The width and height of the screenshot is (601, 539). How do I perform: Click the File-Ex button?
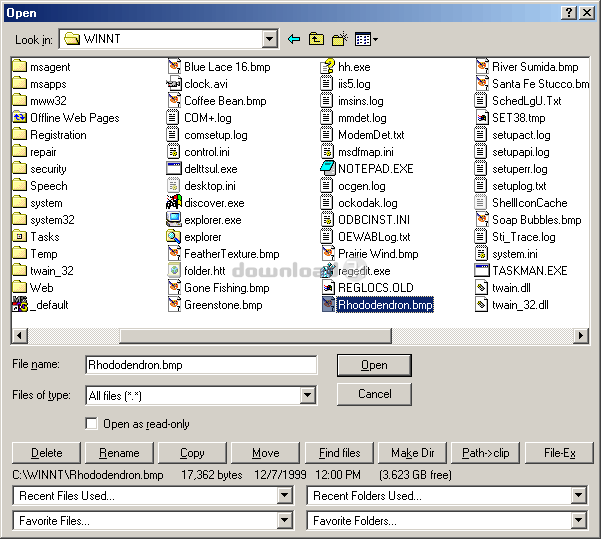[559, 453]
